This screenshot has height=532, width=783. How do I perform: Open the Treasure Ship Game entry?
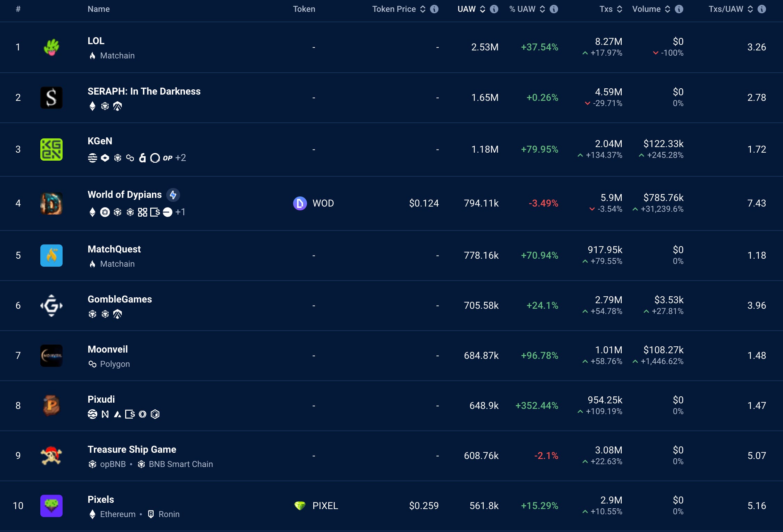[x=132, y=449]
